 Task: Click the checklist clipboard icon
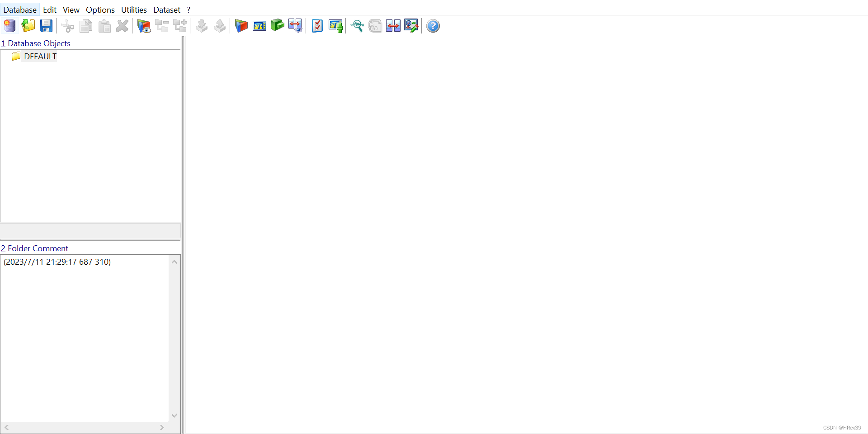(317, 26)
